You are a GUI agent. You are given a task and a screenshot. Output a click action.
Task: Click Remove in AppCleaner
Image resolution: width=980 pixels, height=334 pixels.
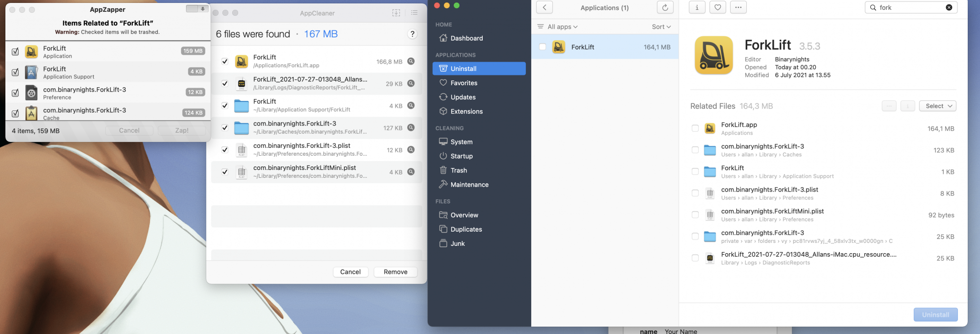click(395, 272)
